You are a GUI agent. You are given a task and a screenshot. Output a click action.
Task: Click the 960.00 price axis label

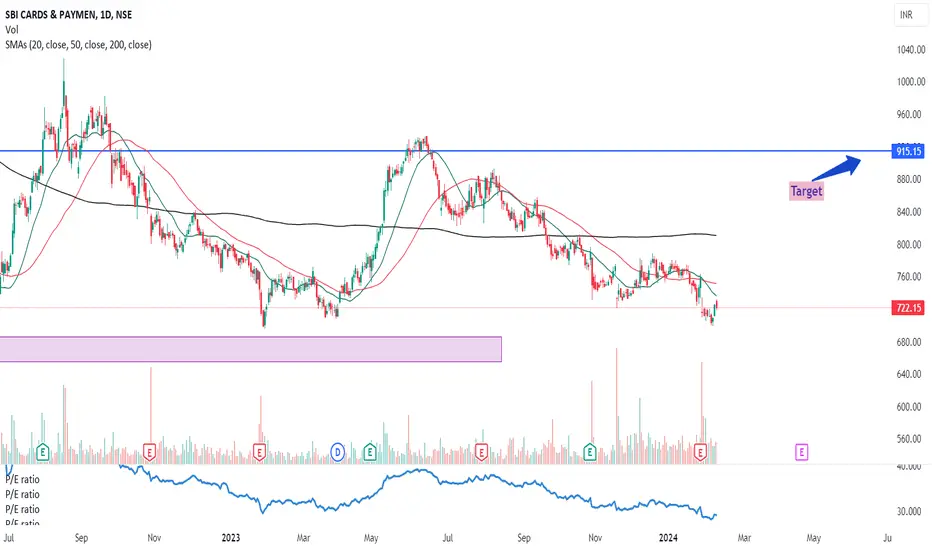pos(911,115)
